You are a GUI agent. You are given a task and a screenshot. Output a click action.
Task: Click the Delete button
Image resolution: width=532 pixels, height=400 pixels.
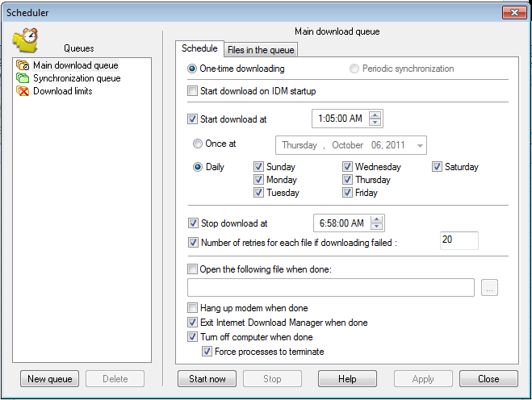pyautogui.click(x=115, y=379)
